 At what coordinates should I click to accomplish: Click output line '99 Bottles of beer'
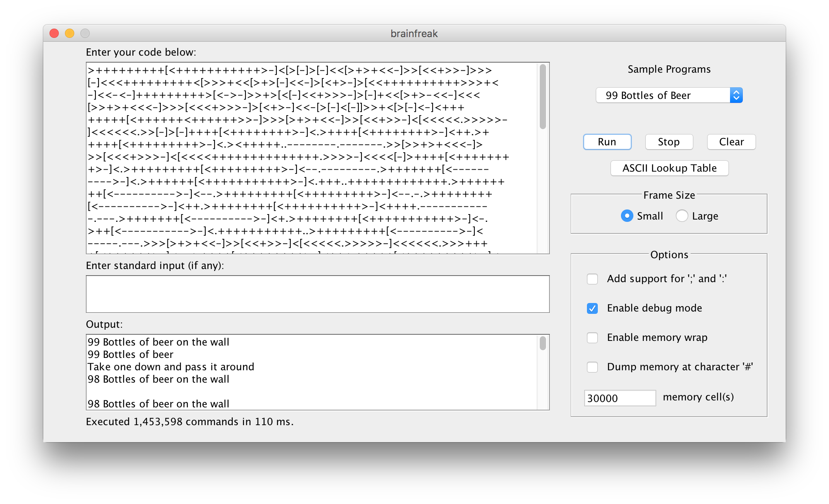(130, 354)
